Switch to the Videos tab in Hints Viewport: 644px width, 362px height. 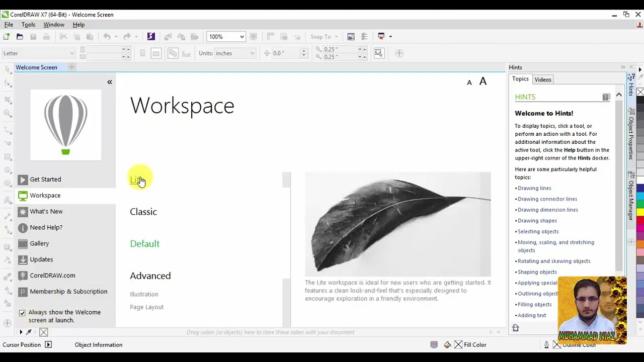coord(543,79)
